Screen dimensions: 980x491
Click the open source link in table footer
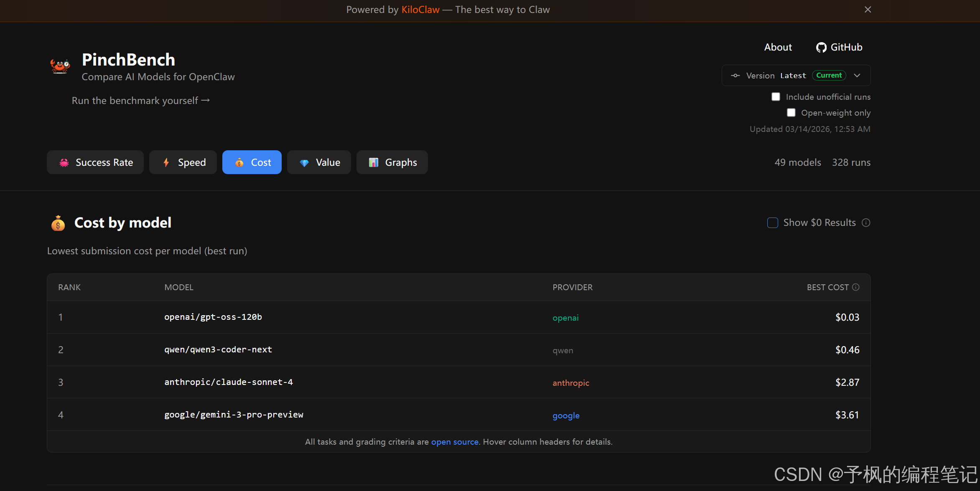tap(455, 442)
